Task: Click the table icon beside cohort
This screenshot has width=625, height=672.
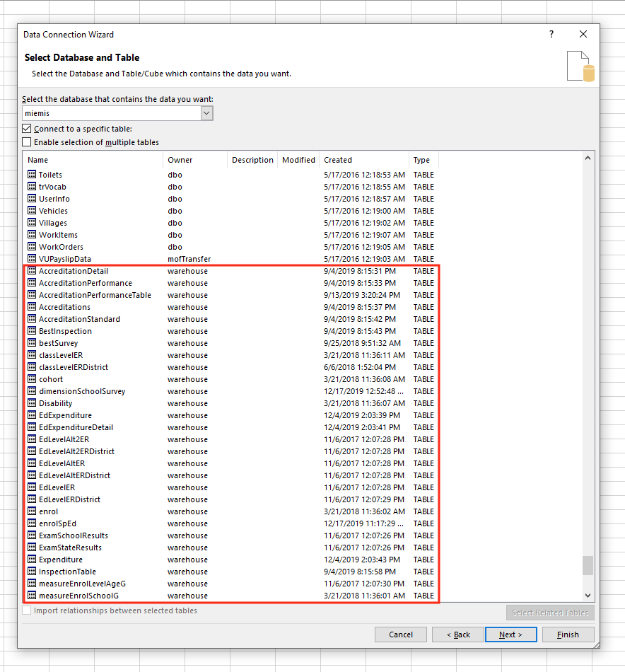Action: [32, 379]
